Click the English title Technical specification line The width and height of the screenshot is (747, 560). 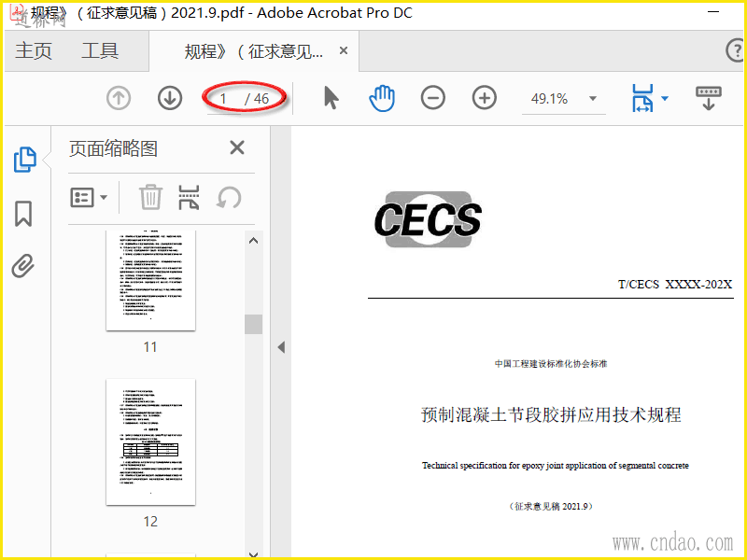556,466
